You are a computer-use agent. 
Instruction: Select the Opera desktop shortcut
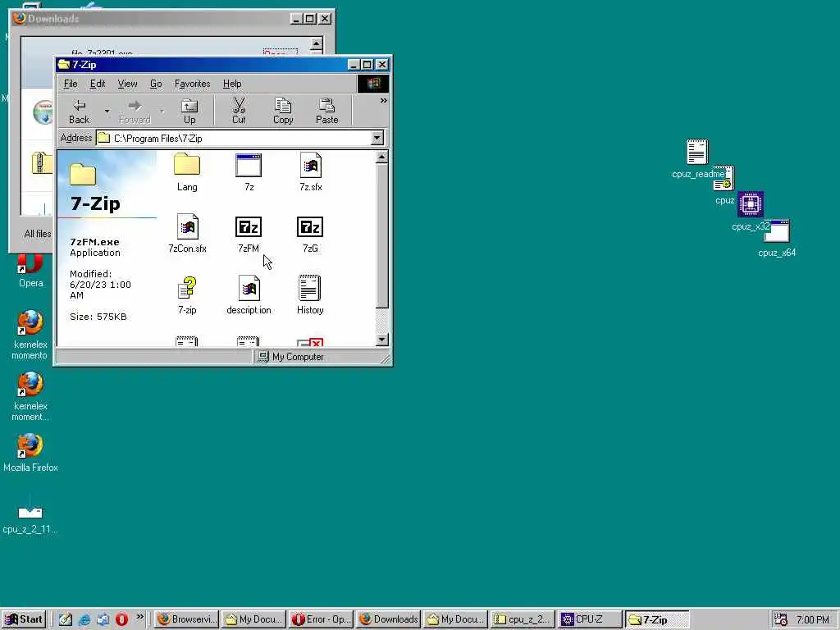pos(30,271)
